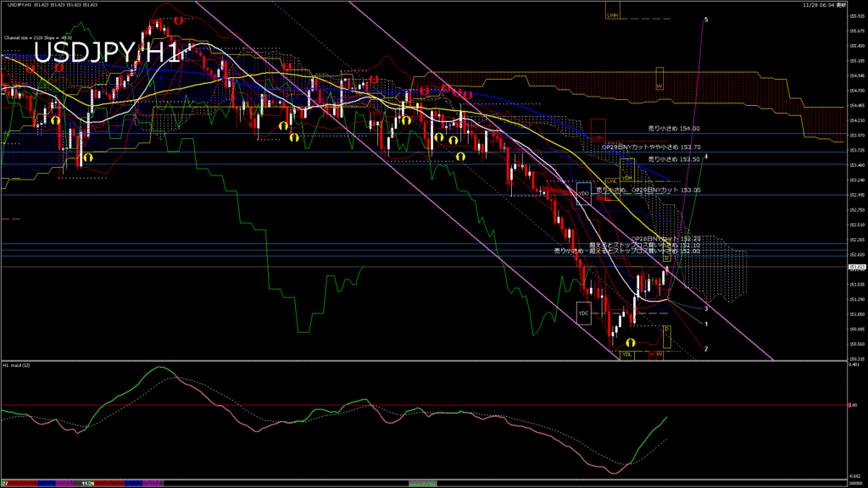Select the 売り小さめ、OP29日NYカット 153.00 label

pos(648,191)
